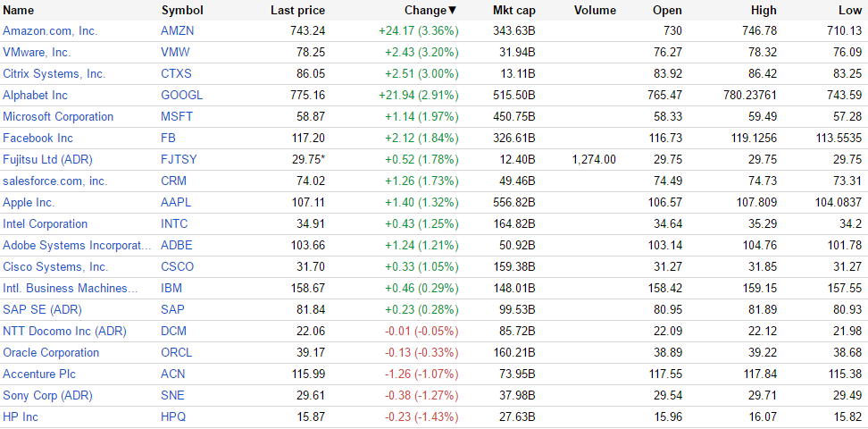Click the HPQ ticker symbol

174,416
